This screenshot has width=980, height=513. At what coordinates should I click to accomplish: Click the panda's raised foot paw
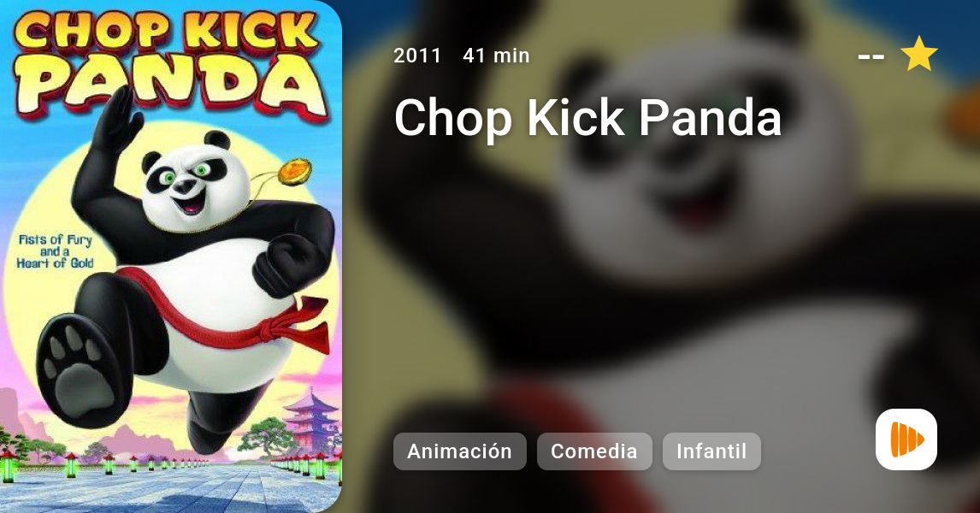80,370
